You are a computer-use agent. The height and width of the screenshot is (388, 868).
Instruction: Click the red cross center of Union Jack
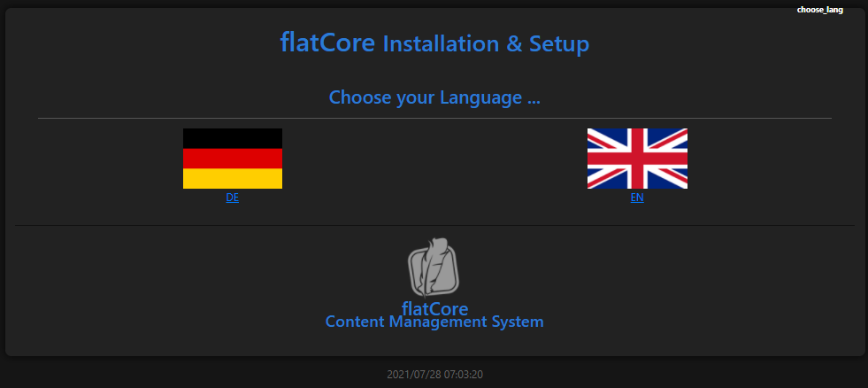(x=637, y=159)
